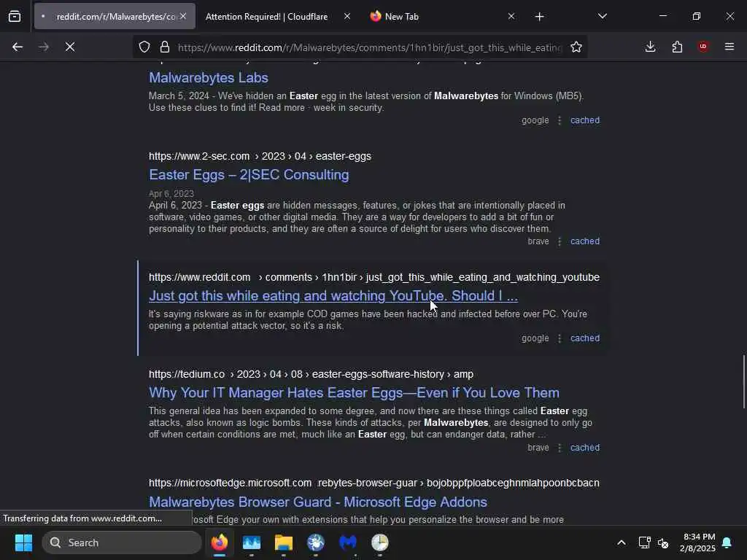The width and height of the screenshot is (747, 560).
Task: Open the 'Just got this while eating' result
Action: tap(333, 296)
